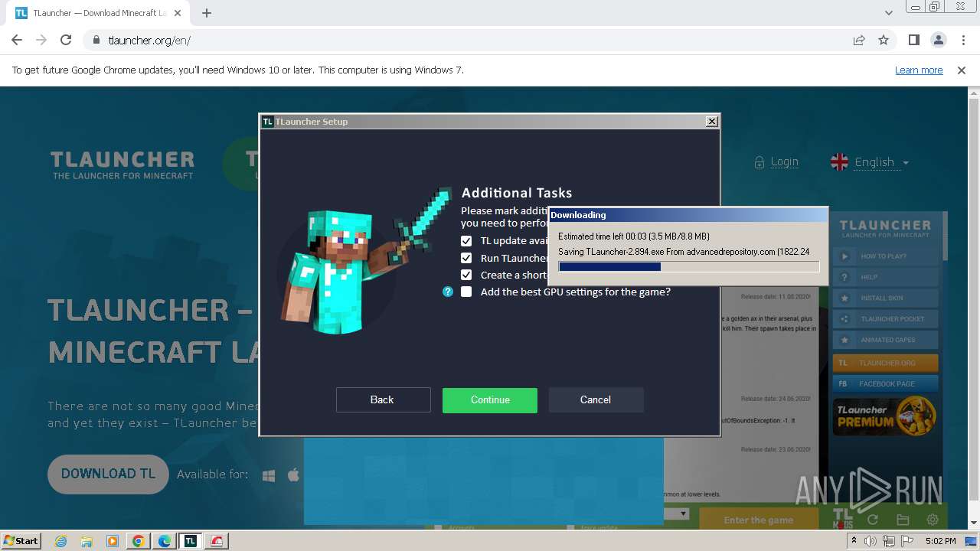Click the browser back arrow
The height and width of the screenshot is (551, 980).
tap(17, 40)
